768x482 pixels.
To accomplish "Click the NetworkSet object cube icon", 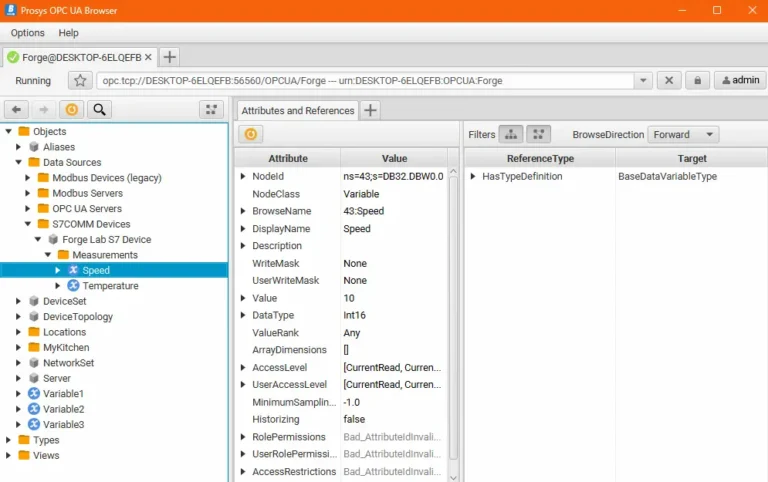I will pyautogui.click(x=34, y=362).
